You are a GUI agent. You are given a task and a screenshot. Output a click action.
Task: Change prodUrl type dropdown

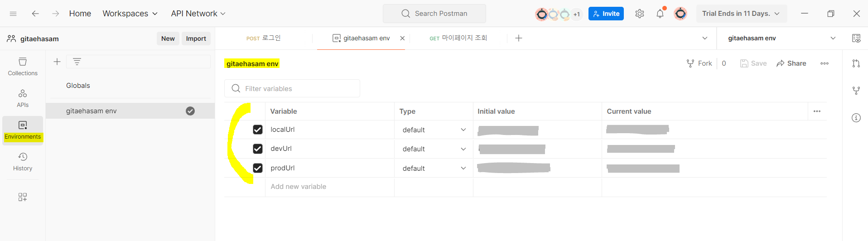click(x=434, y=169)
